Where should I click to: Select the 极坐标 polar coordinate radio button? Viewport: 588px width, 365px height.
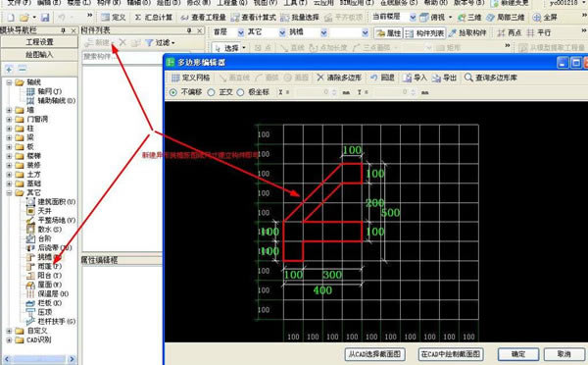tap(240, 92)
